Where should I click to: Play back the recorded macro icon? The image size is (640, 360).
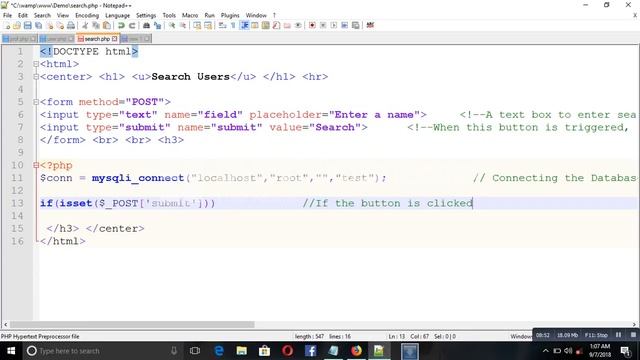tap(333, 25)
